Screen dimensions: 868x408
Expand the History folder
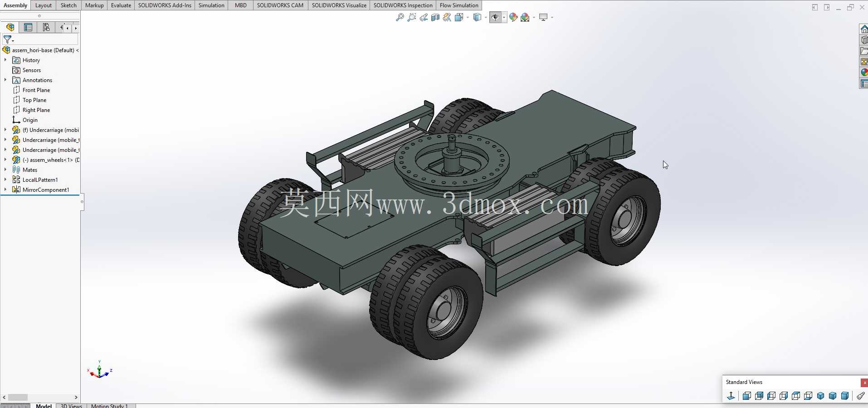click(x=5, y=60)
